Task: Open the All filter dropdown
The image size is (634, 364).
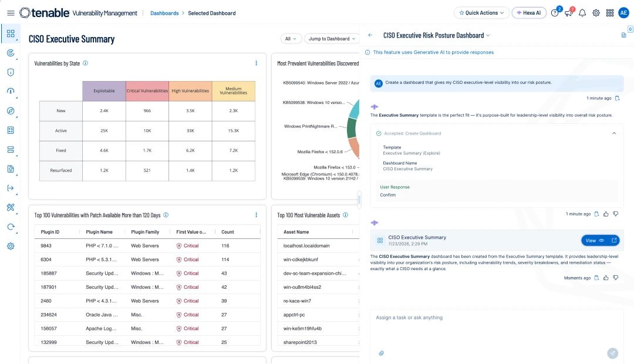Action: click(291, 39)
